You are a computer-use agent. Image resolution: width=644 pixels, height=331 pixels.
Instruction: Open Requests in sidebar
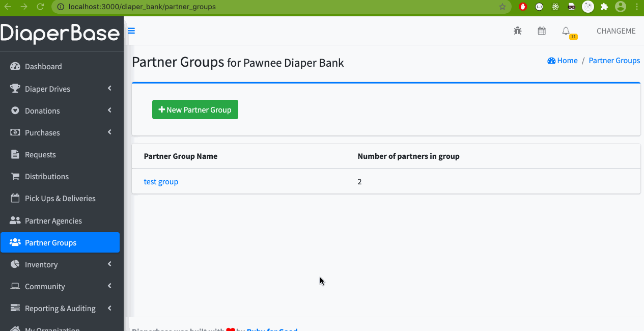[x=60, y=155]
